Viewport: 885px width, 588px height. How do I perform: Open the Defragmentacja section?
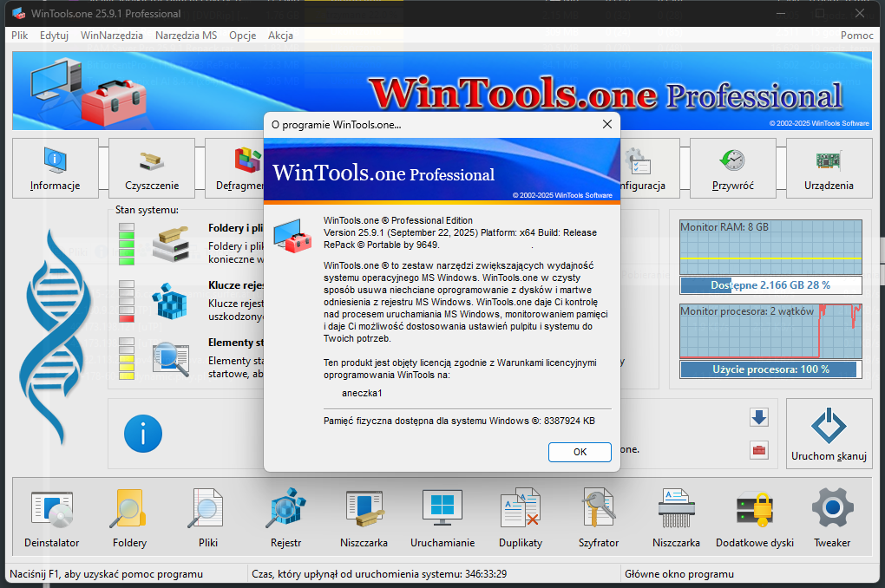point(235,168)
